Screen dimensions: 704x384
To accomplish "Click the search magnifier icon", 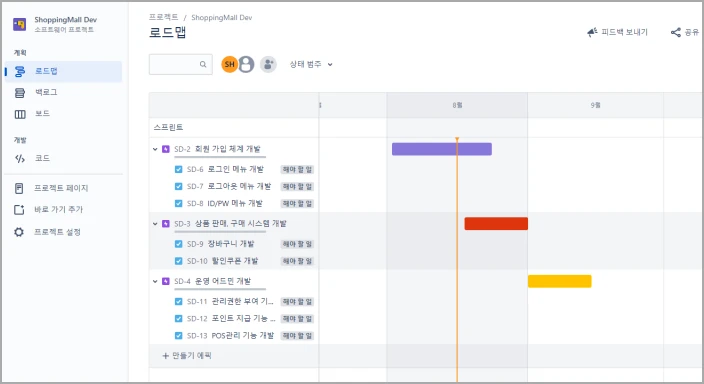I will (x=203, y=64).
